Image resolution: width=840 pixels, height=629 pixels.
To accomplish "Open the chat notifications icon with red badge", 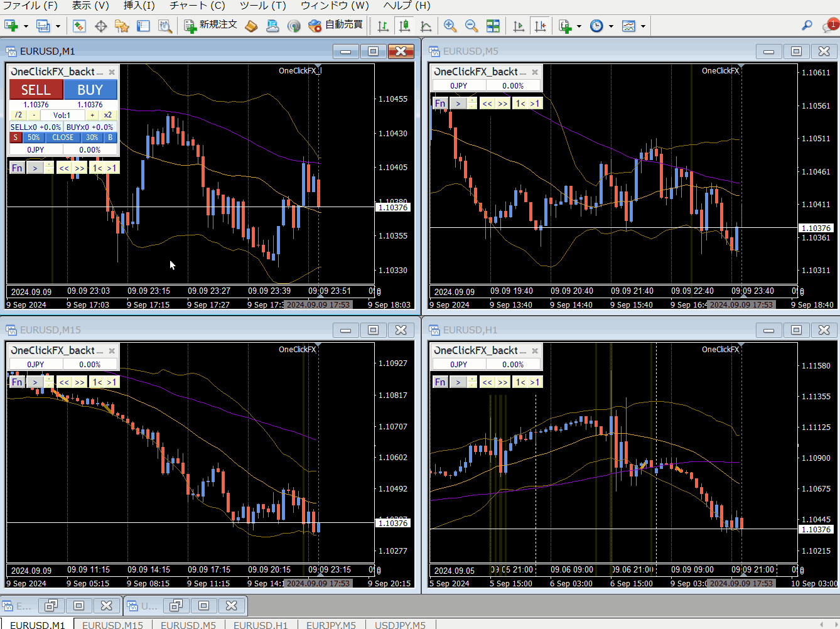I will pos(829,26).
